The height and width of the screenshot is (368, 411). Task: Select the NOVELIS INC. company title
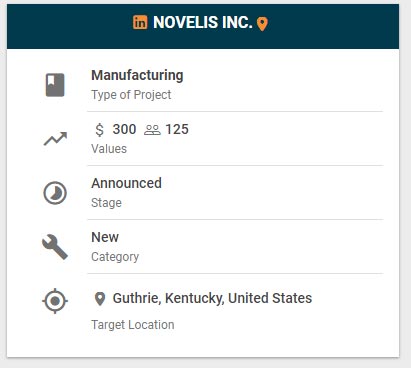[x=203, y=23]
